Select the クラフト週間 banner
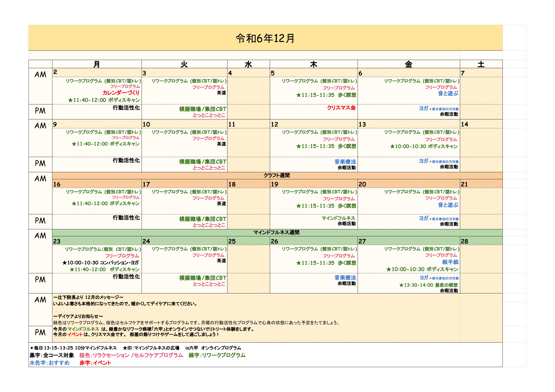Viewport: 555px width, 392px height. [277, 176]
